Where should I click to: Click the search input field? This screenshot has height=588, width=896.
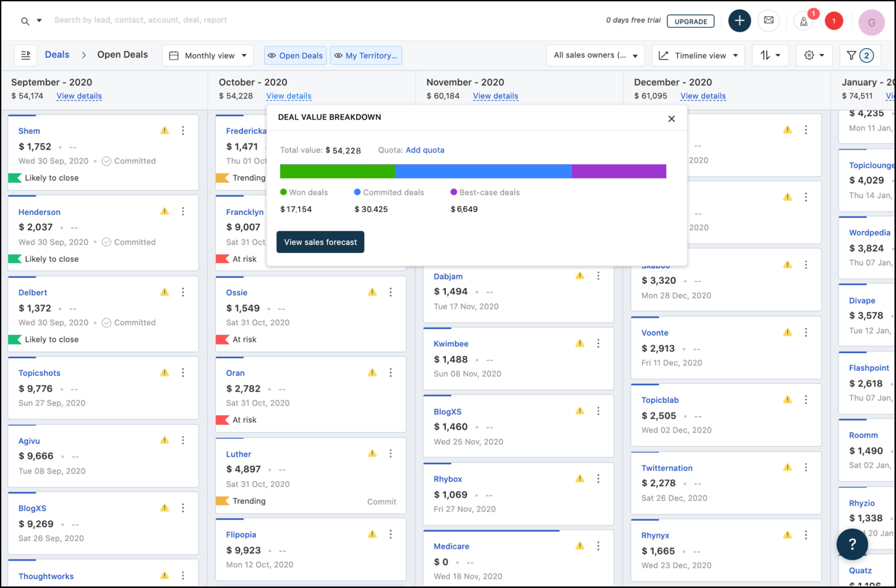(x=140, y=20)
